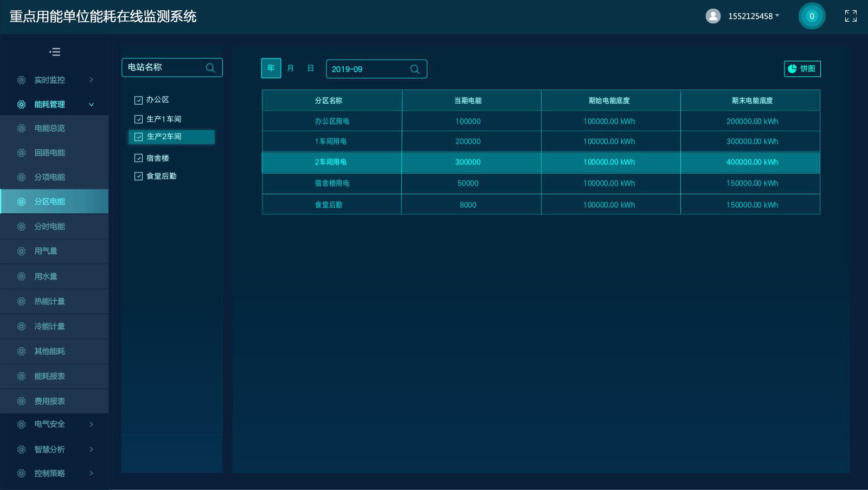Click the user avatar icon
Image resolution: width=868 pixels, height=490 pixels.
713,16
